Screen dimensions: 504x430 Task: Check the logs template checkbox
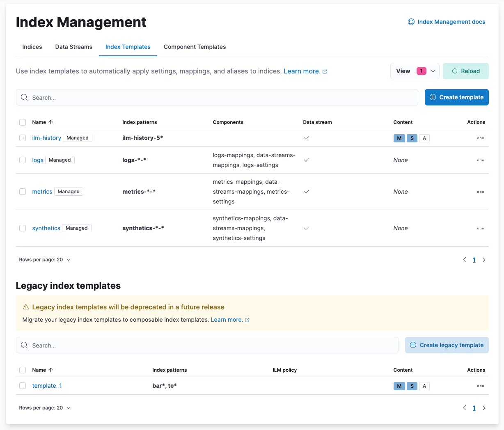click(23, 160)
